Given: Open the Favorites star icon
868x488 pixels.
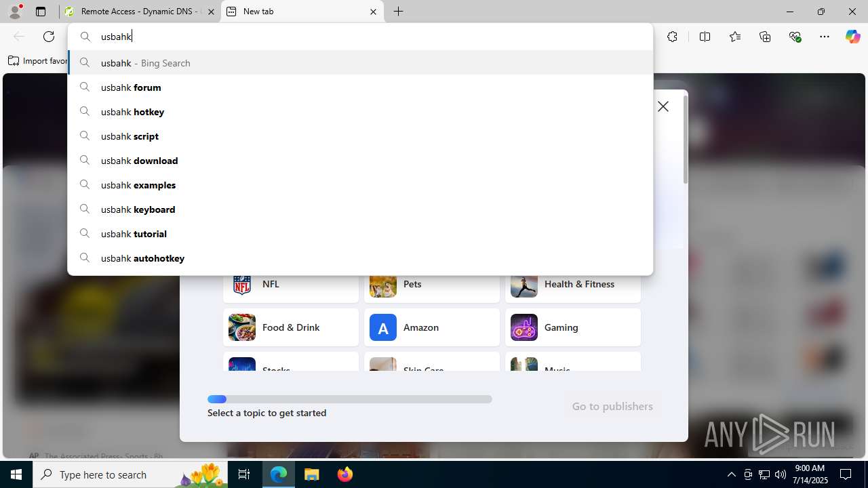Looking at the screenshot, I should tap(735, 37).
